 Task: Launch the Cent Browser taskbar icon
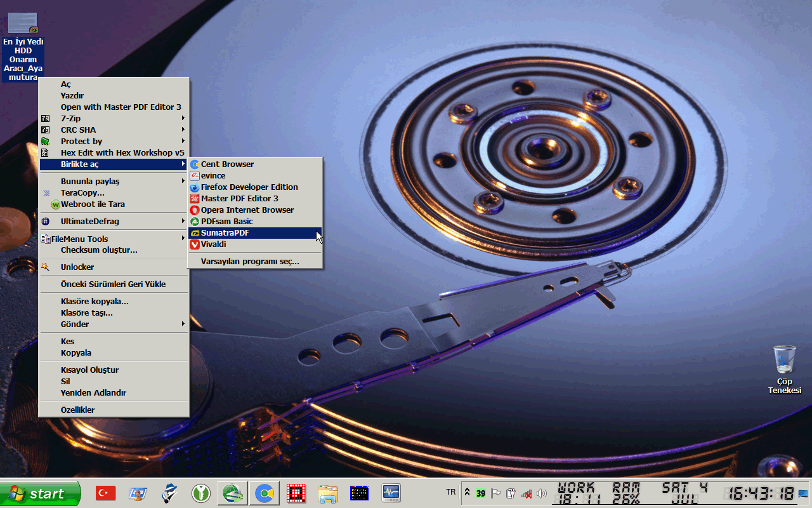pos(264,493)
